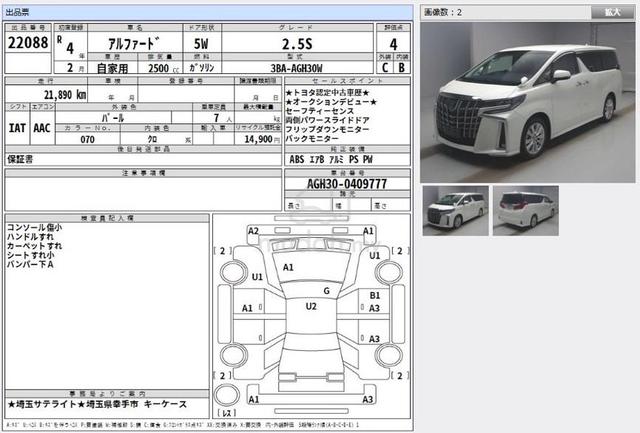640x433 pixels.
Task: Click the air conditioner value AAC
Action: pyautogui.click(x=42, y=128)
